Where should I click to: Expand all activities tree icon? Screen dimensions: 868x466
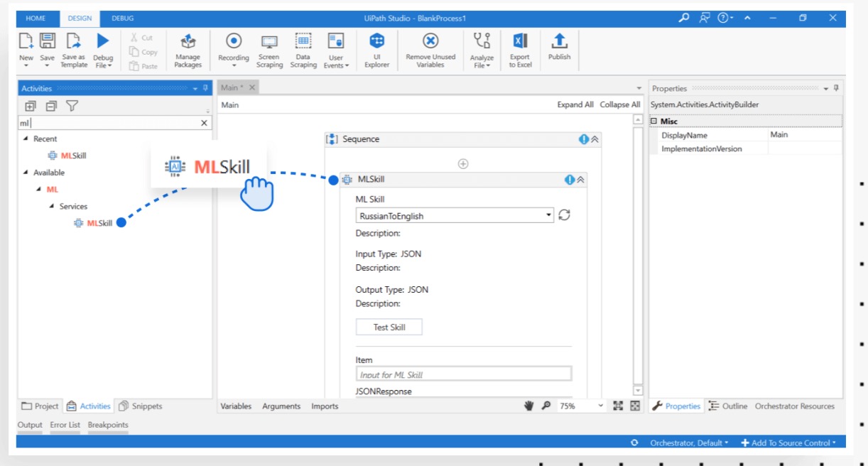click(x=30, y=107)
